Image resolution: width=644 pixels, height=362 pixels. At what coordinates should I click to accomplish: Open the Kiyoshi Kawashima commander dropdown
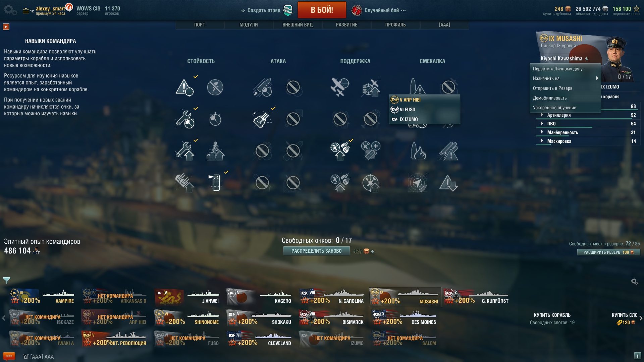point(565,59)
